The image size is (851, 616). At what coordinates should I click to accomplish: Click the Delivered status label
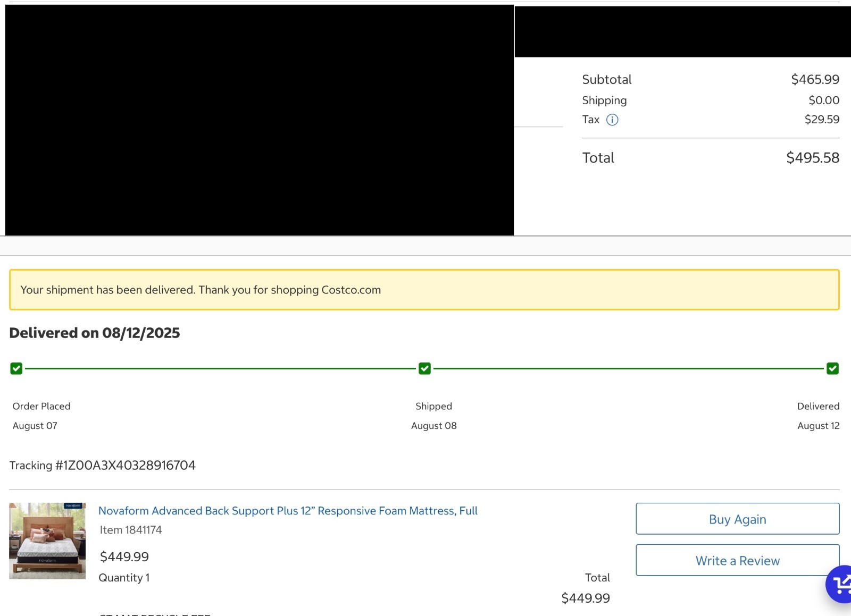[818, 406]
